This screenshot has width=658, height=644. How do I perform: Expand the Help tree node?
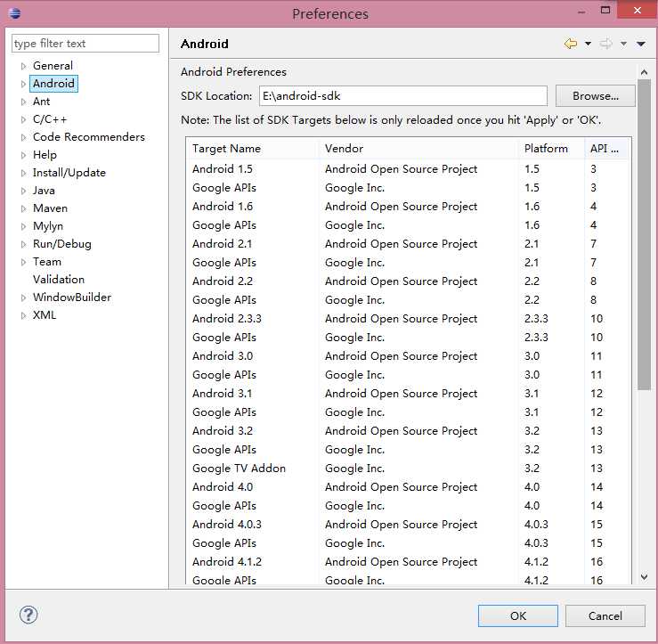coord(23,155)
